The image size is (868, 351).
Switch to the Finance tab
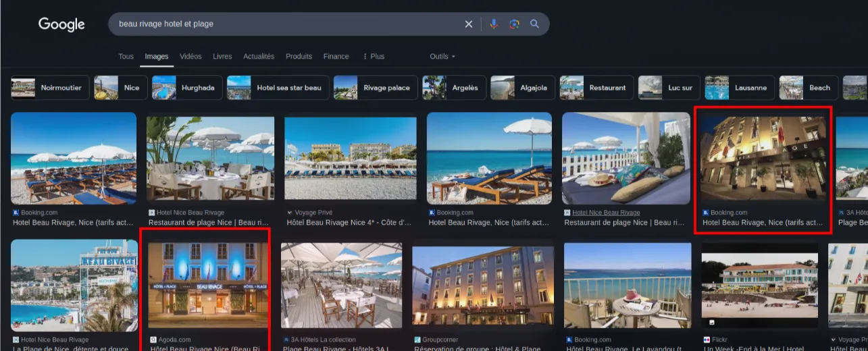click(336, 57)
